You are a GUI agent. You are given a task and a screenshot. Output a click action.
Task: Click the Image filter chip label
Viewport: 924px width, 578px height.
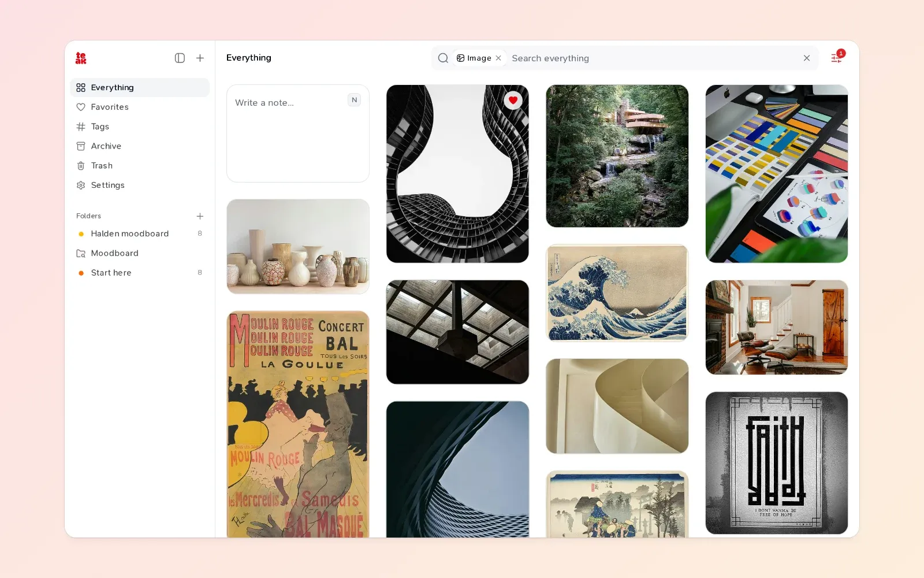(x=479, y=58)
